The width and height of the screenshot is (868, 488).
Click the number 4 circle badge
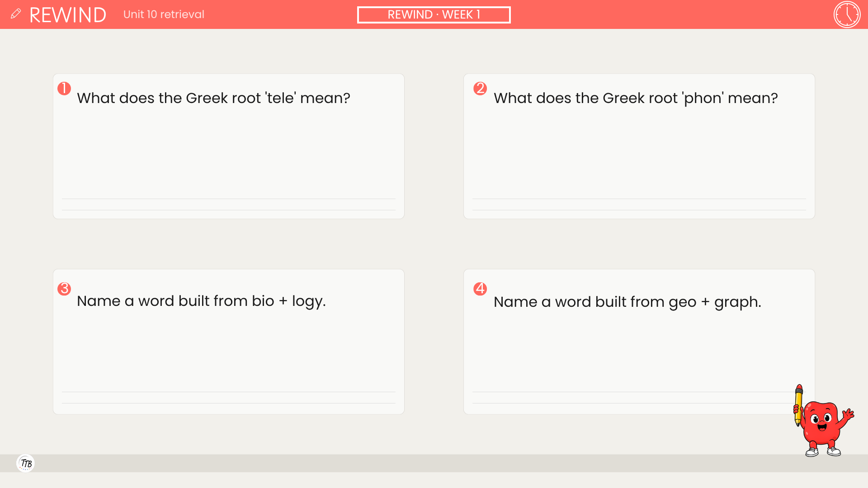pyautogui.click(x=480, y=289)
